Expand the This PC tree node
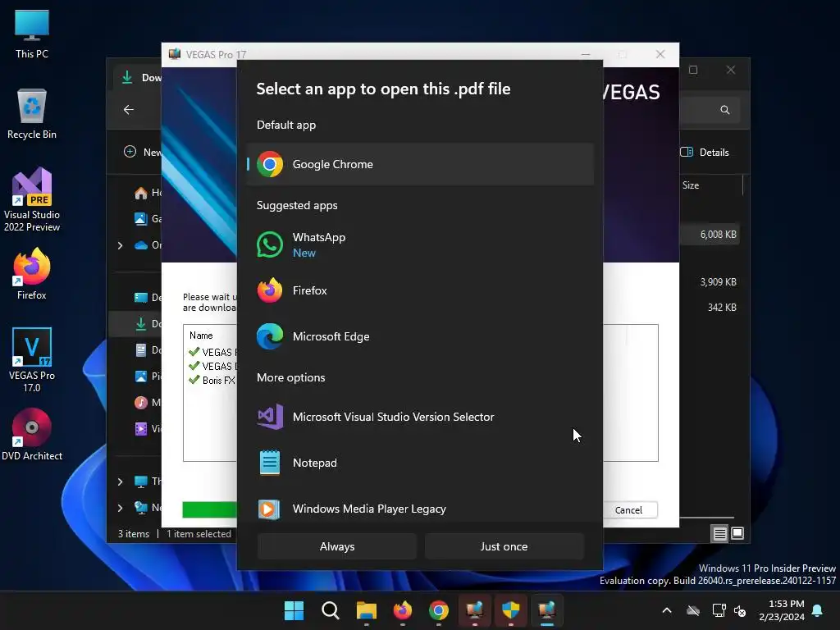840x630 pixels. point(120,482)
